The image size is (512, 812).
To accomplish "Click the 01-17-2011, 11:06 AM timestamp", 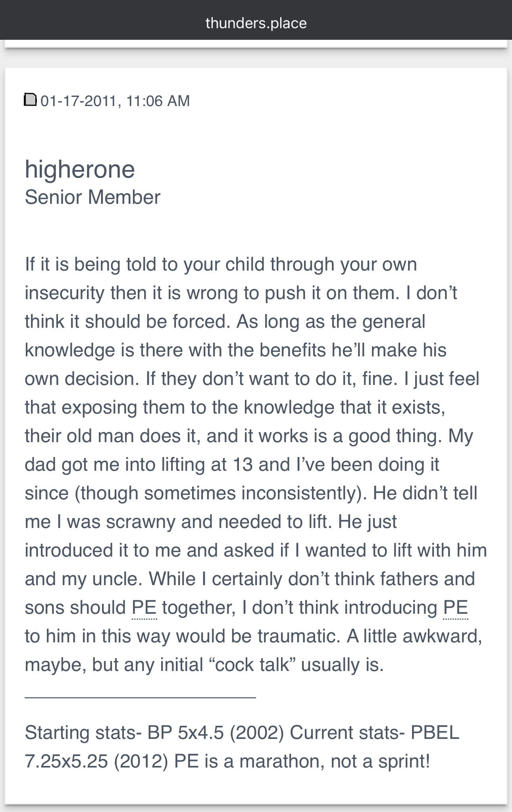I will click(115, 101).
